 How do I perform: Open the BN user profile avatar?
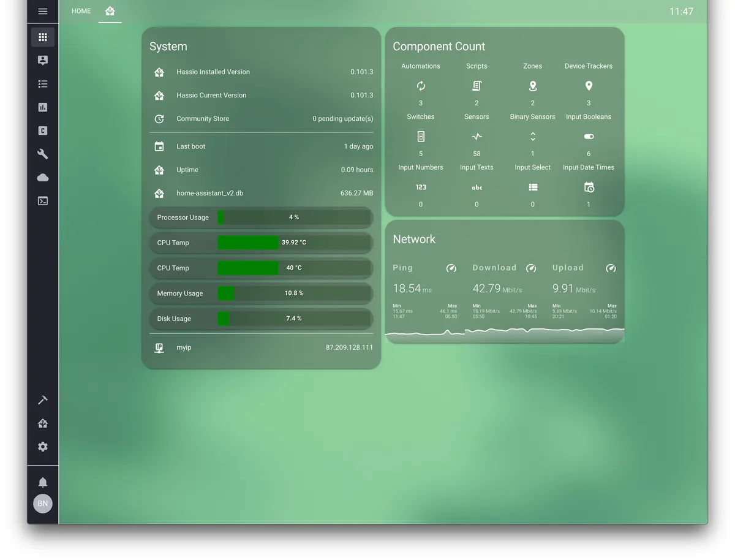click(42, 504)
